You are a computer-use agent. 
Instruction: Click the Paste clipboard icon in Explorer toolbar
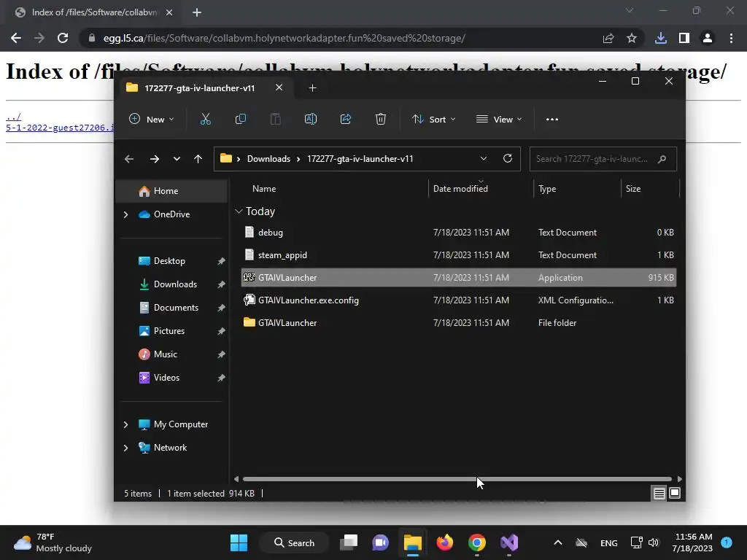coord(275,119)
